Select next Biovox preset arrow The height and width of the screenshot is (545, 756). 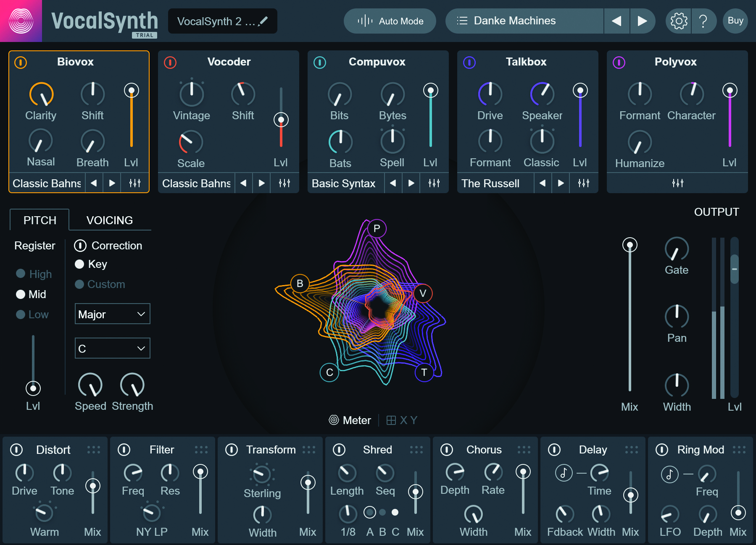(112, 183)
